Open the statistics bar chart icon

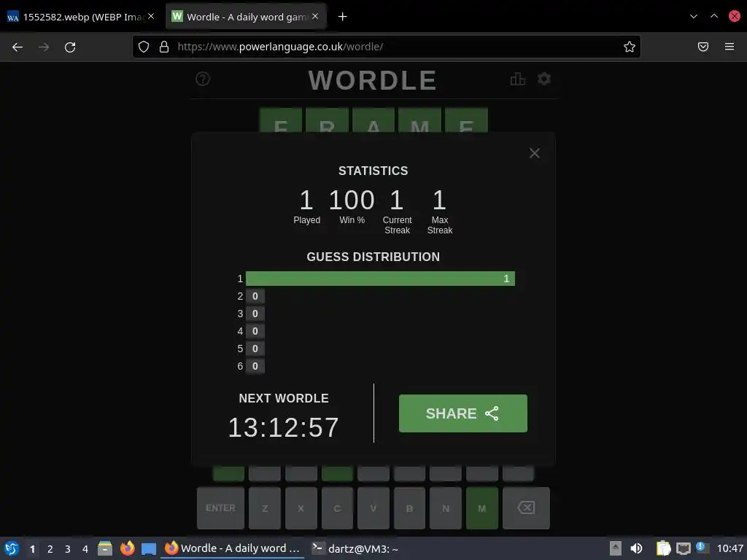pyautogui.click(x=517, y=79)
